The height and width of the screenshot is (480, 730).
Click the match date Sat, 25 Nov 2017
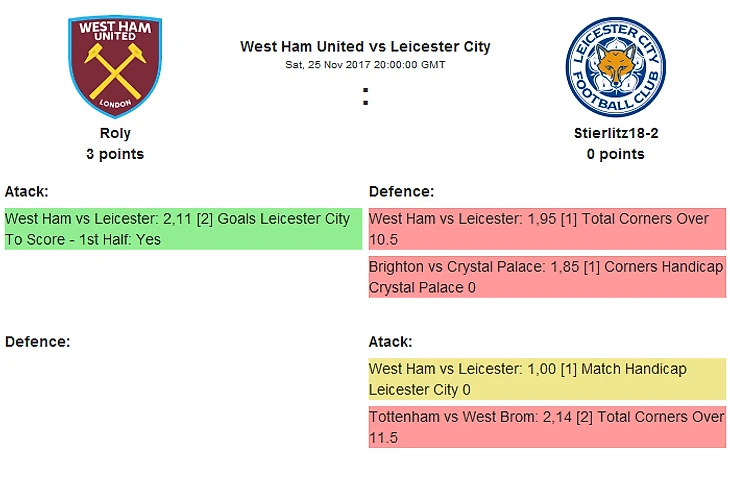click(x=365, y=64)
